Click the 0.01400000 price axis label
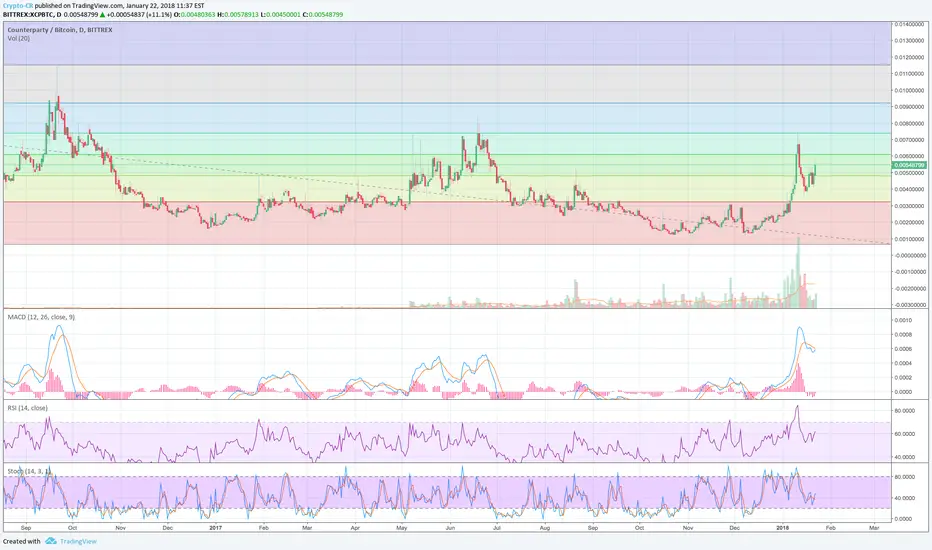This screenshot has height=550, width=932. pos(909,24)
